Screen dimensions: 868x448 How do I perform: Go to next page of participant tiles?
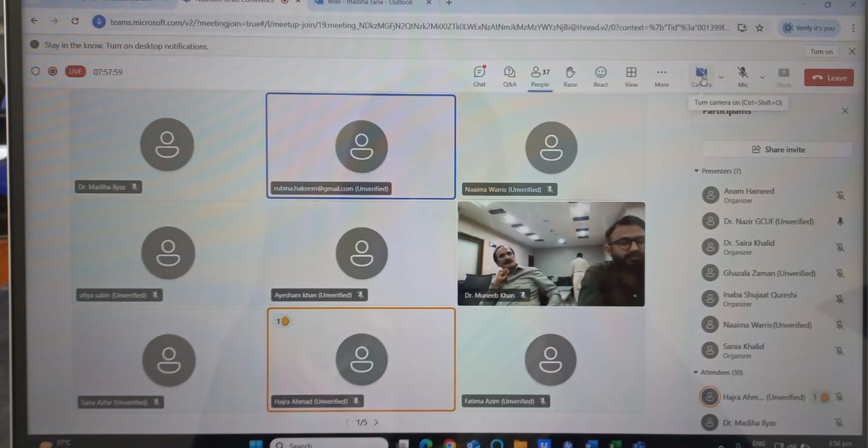pyautogui.click(x=376, y=422)
